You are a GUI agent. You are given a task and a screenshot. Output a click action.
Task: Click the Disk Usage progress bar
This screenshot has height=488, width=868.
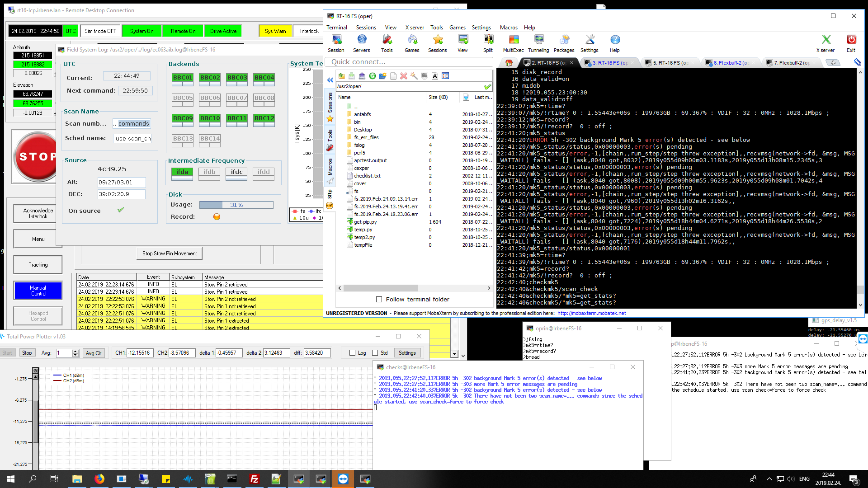tap(236, 205)
